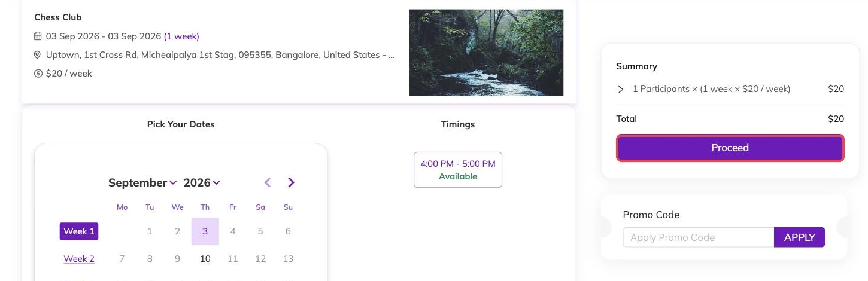Select day 2 in the calendar
868x281 pixels.
(x=177, y=231)
